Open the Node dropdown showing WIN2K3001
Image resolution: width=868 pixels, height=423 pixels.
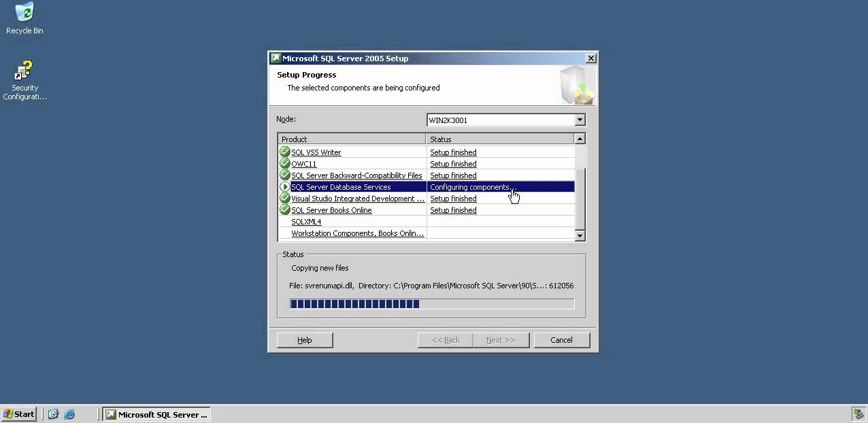pyautogui.click(x=505, y=120)
